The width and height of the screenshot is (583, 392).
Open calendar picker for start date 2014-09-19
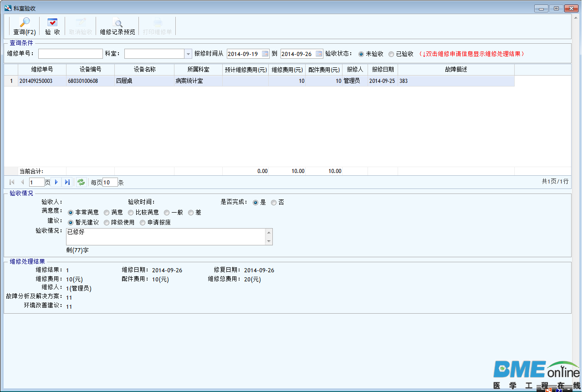tap(266, 54)
